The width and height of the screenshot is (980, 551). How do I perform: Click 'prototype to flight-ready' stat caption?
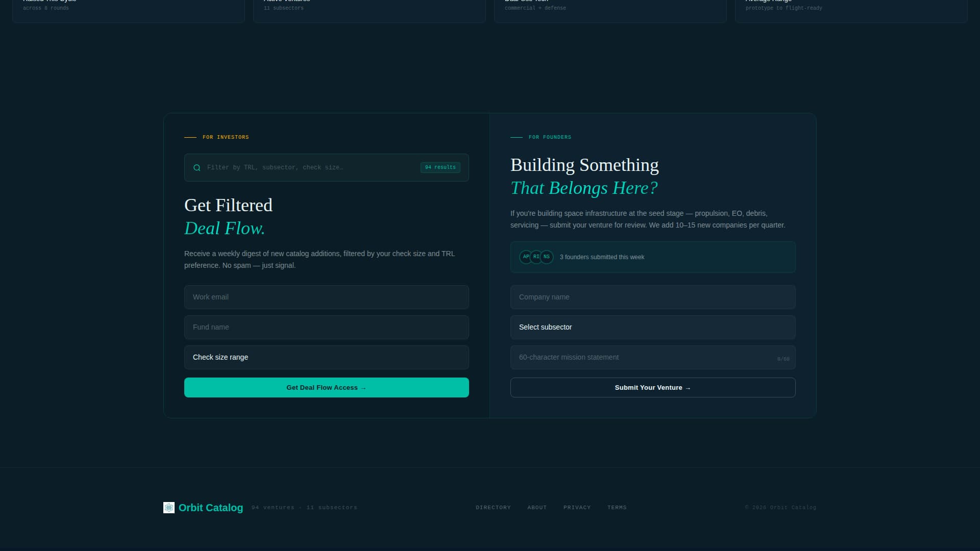coord(784,8)
